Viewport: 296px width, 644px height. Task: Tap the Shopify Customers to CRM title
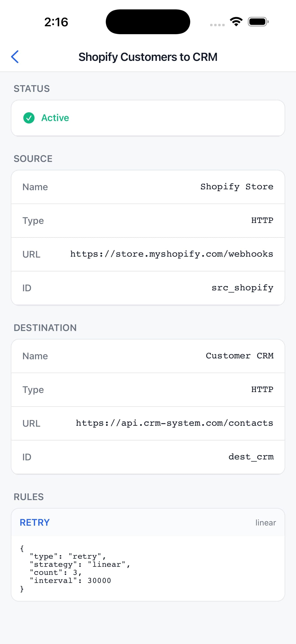coord(148,57)
